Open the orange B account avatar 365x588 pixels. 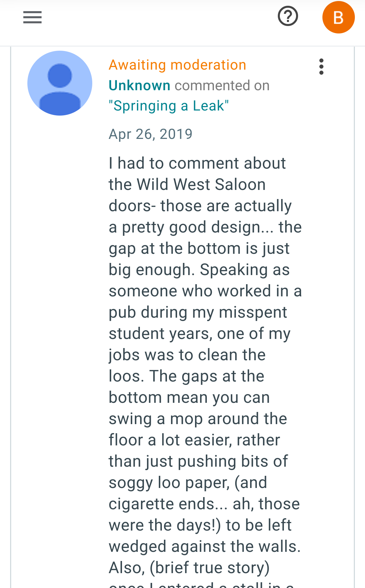[338, 17]
